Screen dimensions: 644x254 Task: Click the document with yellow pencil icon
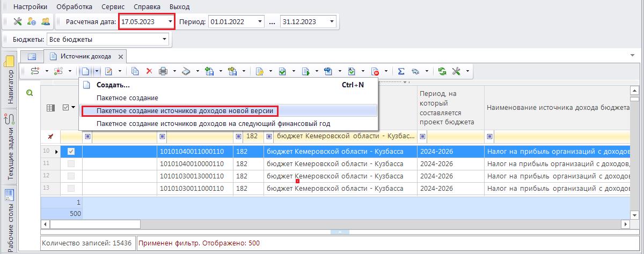click(260, 71)
